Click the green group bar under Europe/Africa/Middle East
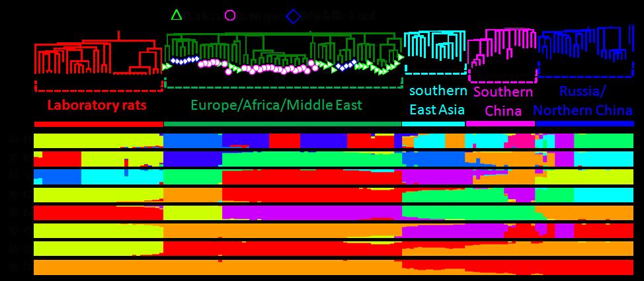The width and height of the screenshot is (644, 281). (x=282, y=124)
